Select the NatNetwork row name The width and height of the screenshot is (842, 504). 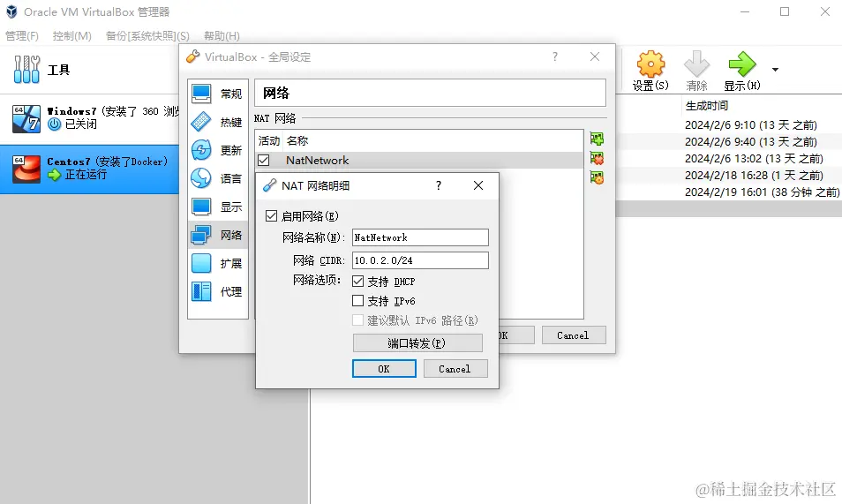point(318,160)
